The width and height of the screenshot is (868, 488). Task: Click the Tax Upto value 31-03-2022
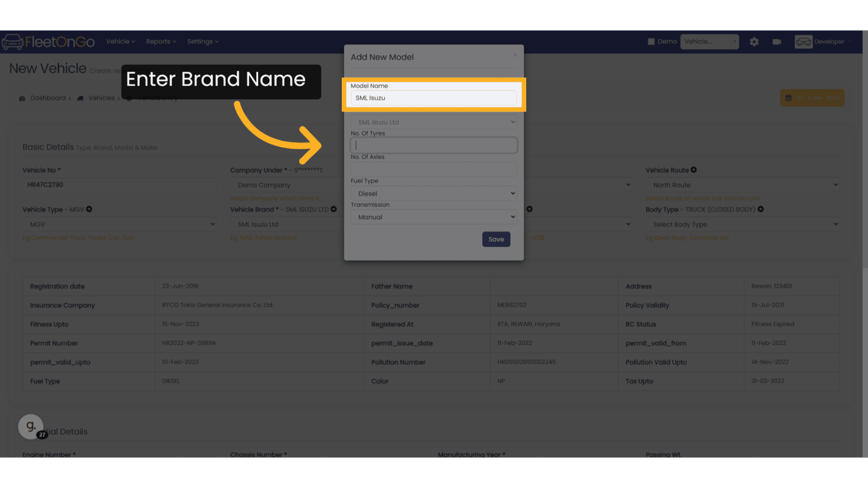[768, 381]
